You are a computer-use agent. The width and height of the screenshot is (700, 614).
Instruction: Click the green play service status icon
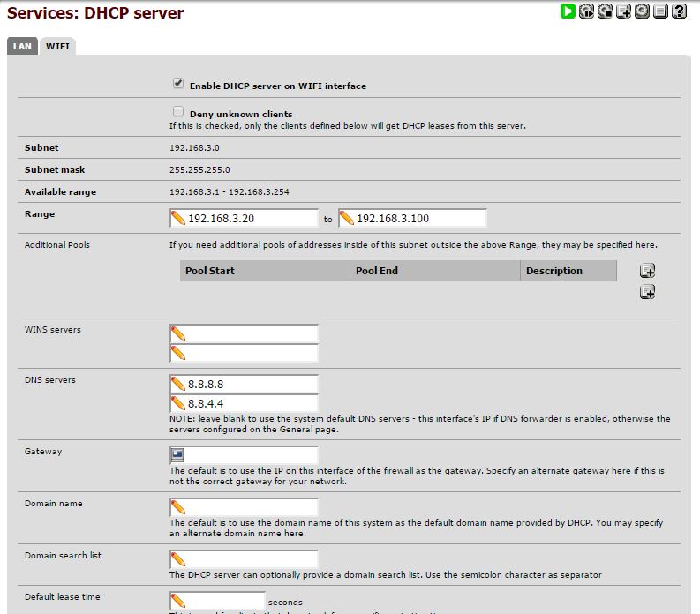coord(568,11)
